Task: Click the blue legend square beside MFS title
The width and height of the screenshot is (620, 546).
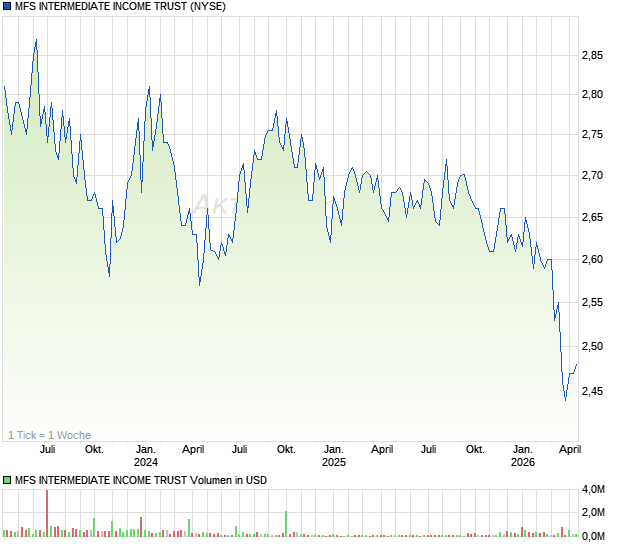Action: pyautogui.click(x=7, y=6)
